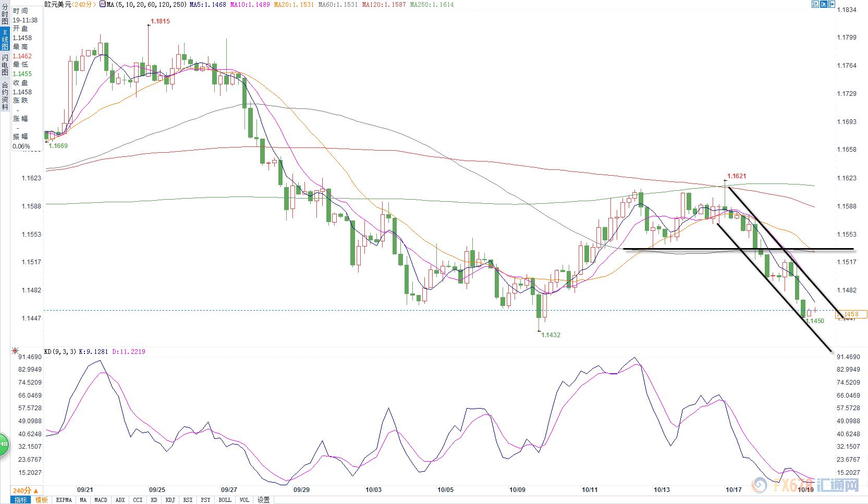Click the K:9.1281 value
868x504 pixels.
(93, 351)
